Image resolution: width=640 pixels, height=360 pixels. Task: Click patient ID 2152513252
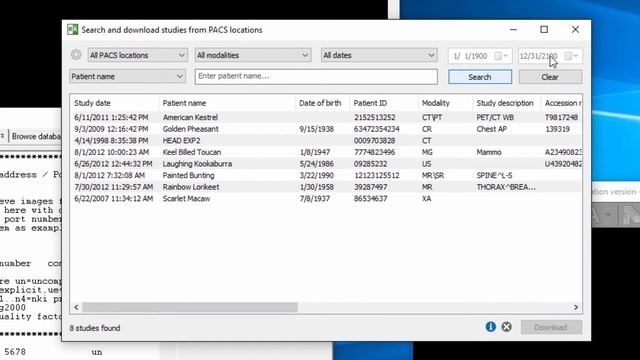(x=374, y=117)
